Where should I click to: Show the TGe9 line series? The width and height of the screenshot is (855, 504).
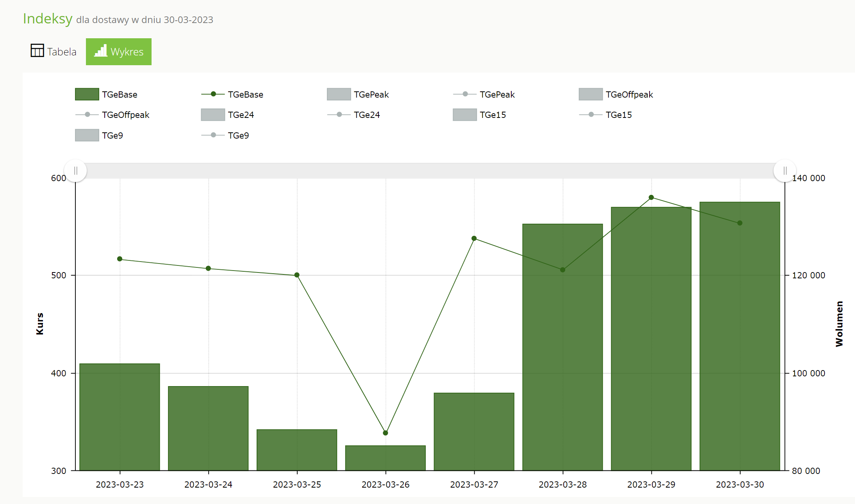(213, 135)
